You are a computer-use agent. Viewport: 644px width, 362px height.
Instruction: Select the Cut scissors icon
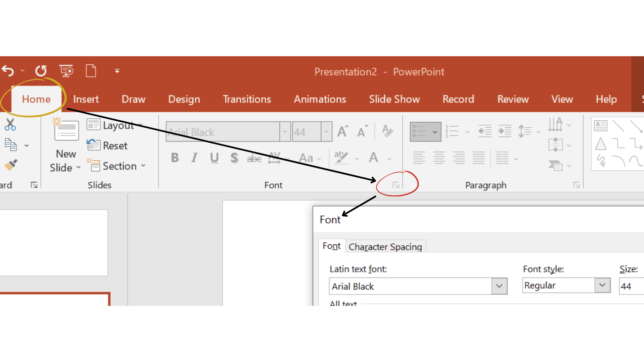(x=10, y=124)
